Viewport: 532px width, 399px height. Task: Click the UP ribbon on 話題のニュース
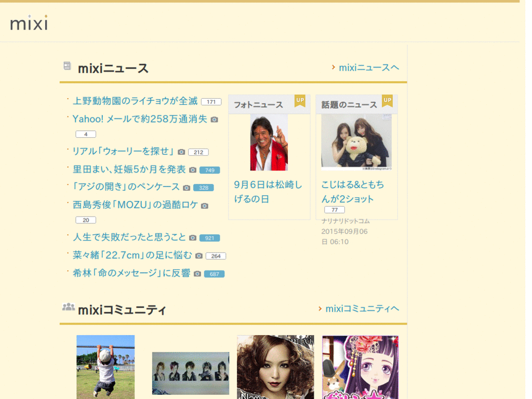click(x=387, y=101)
